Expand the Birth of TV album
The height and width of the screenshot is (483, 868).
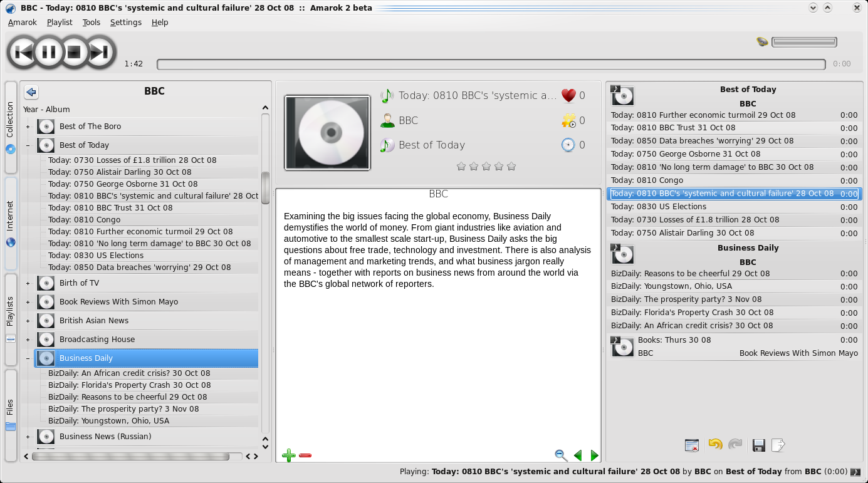(28, 284)
